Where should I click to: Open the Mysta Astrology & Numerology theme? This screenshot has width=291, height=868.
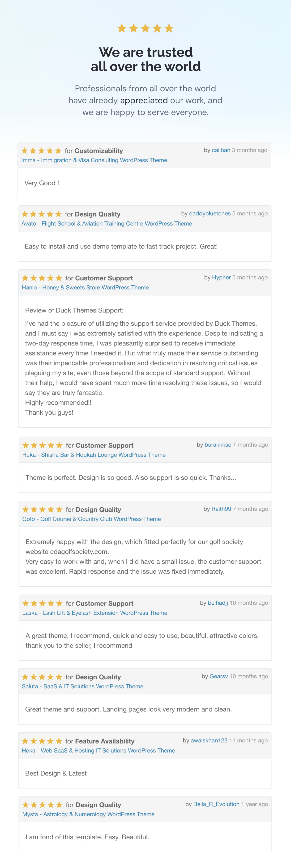pos(89,814)
